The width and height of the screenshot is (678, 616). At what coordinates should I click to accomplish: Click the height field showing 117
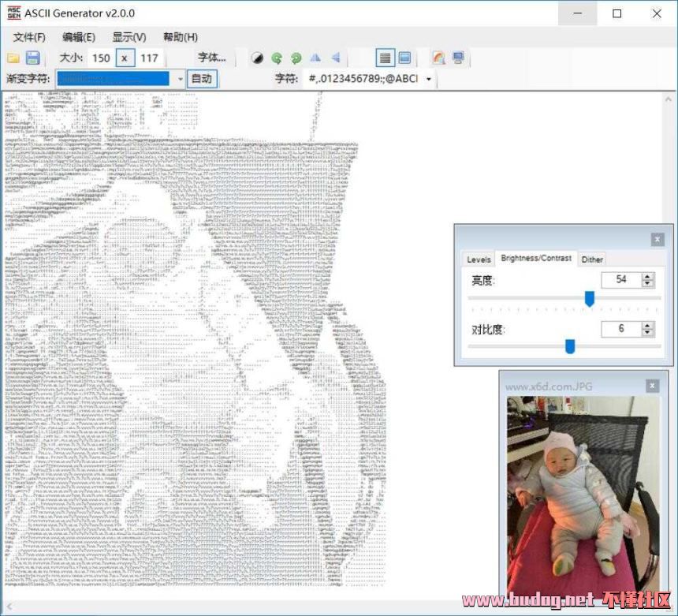149,58
